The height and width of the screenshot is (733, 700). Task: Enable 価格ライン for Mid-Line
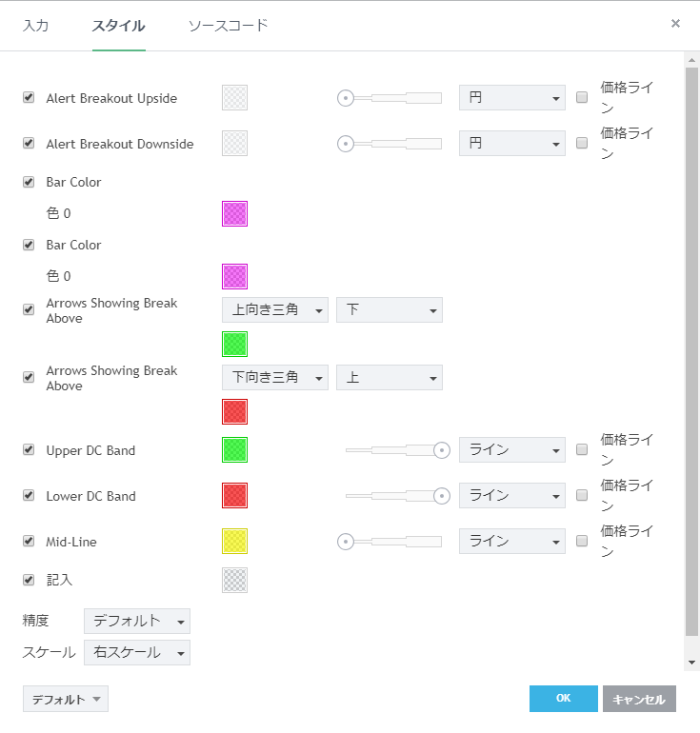coord(582,541)
